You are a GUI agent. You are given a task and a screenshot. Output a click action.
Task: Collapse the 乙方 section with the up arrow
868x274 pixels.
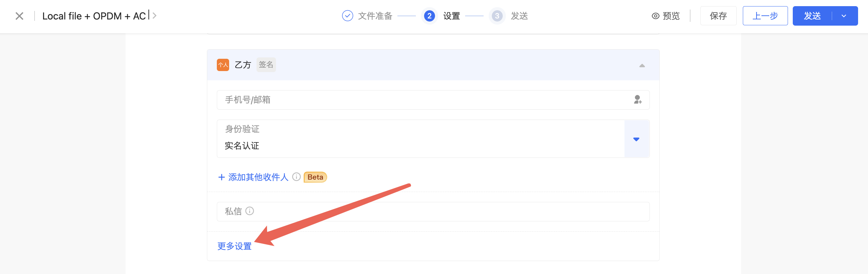pyautogui.click(x=642, y=65)
